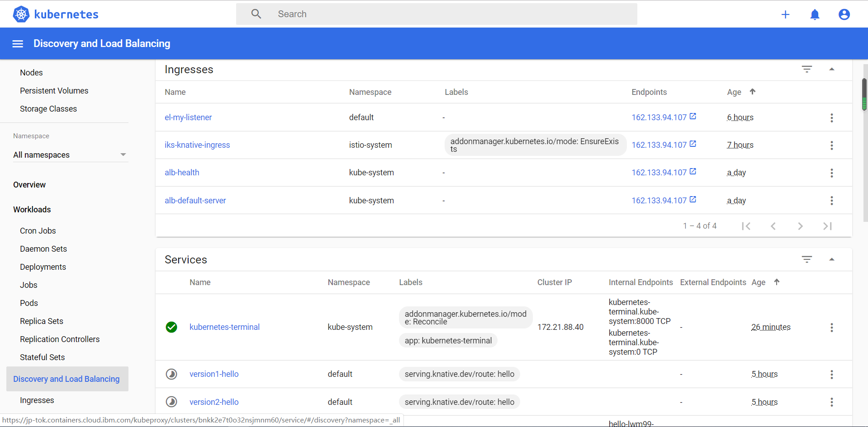
Task: Select Discovery and Load Balancing in sidebar
Action: [67, 379]
